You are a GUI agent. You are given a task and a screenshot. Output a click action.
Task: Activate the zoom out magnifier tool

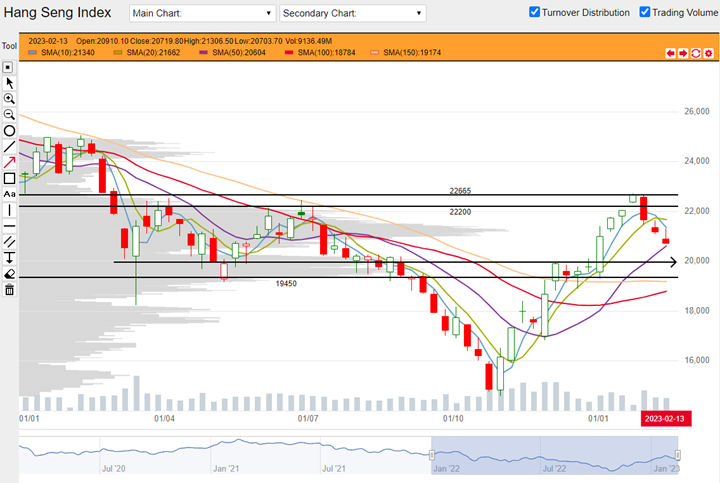click(9, 114)
